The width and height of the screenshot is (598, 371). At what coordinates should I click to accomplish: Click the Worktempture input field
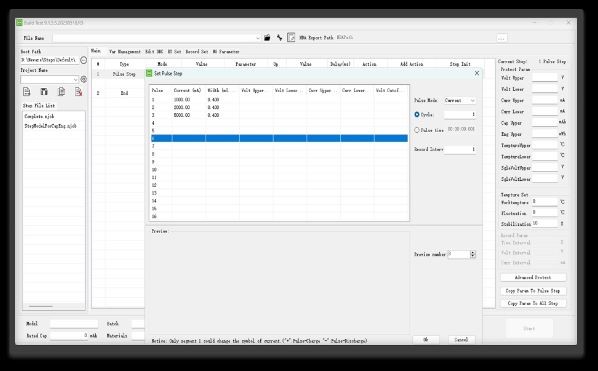(x=545, y=201)
